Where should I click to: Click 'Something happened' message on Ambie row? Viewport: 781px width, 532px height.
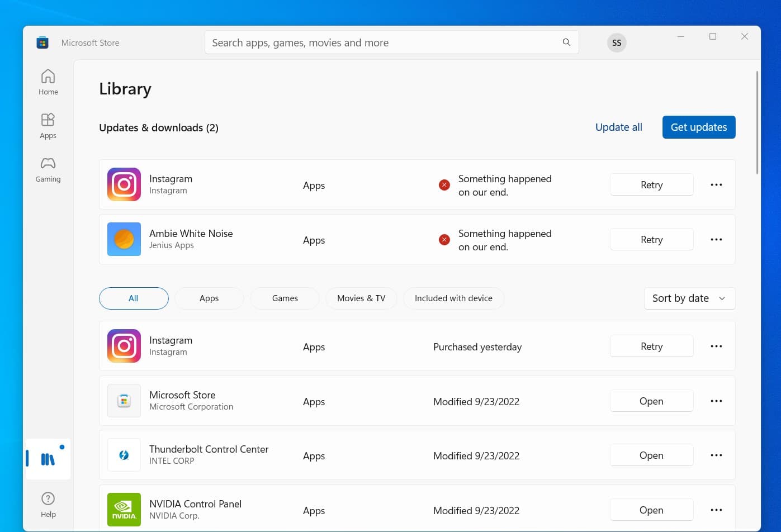(505, 240)
